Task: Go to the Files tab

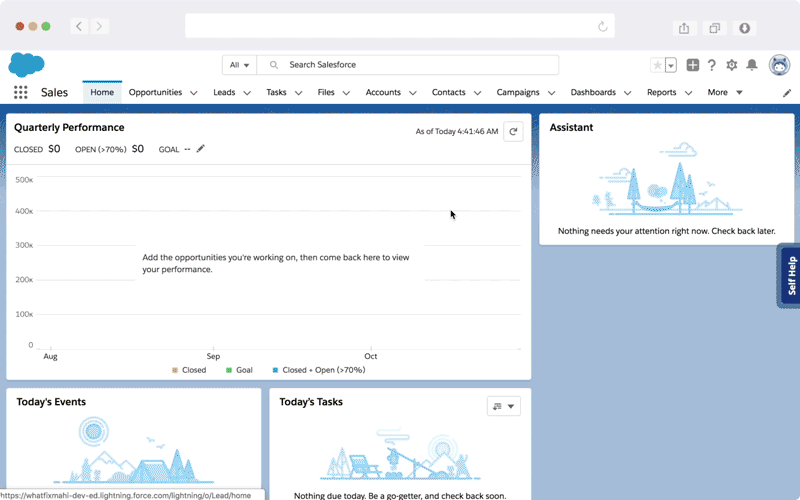Action: (x=326, y=92)
